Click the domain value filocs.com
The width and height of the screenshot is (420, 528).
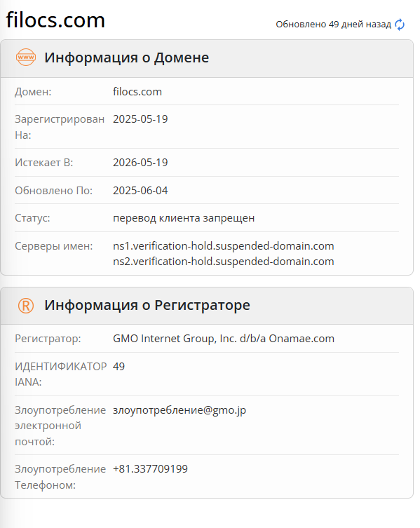[x=137, y=92]
